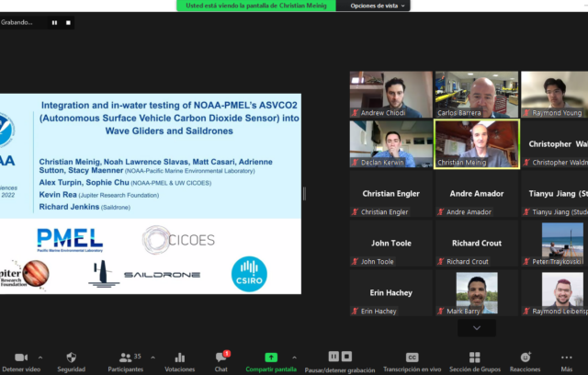
Task: Select Peter Traykovski tile
Action: (555, 243)
